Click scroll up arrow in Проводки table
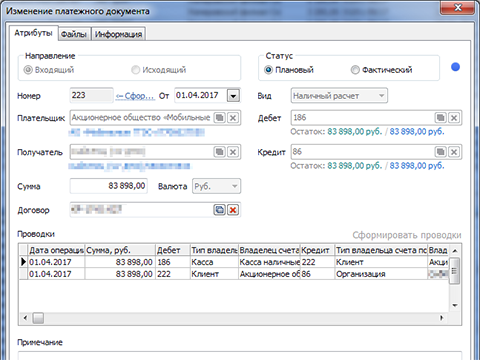Image resolution: width=480 pixels, height=360 pixels. click(455, 251)
